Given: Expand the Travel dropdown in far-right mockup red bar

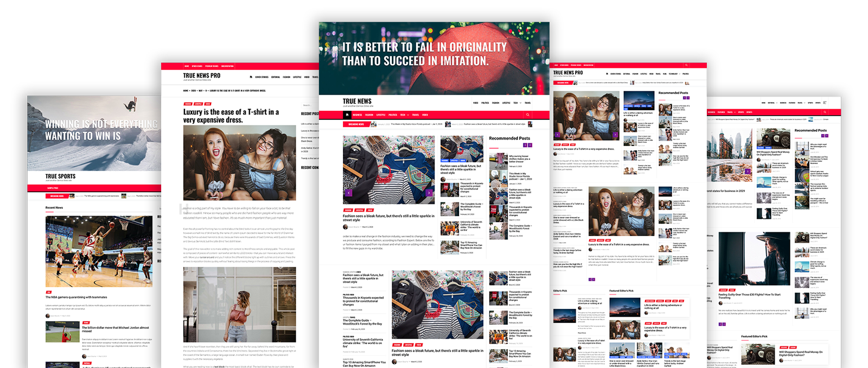Looking at the screenshot, I should pos(735,112).
